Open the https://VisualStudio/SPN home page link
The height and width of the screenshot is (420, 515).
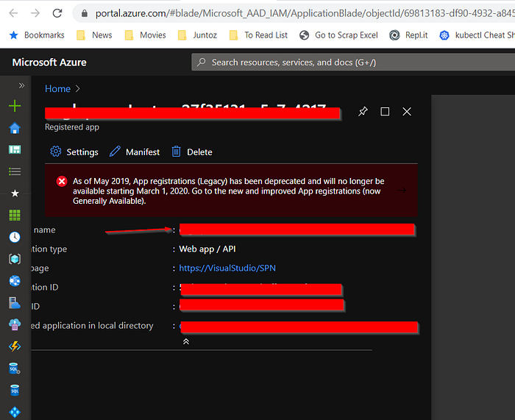click(227, 268)
